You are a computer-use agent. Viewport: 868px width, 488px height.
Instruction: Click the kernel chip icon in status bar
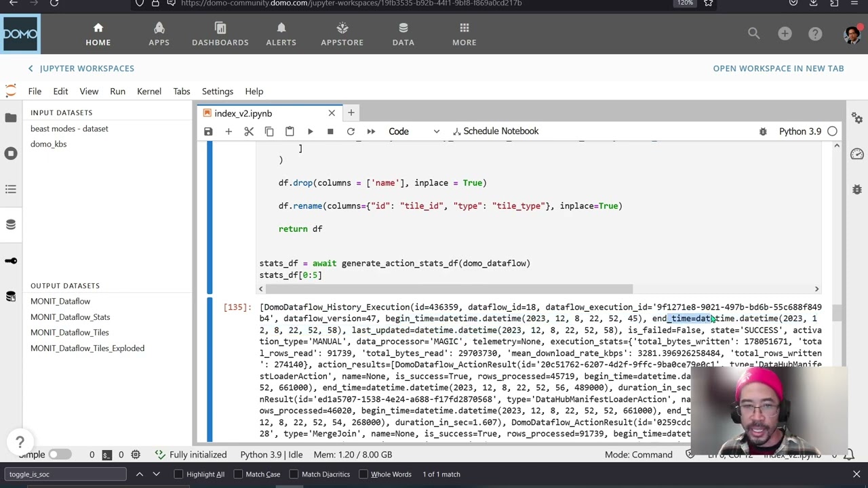click(x=136, y=455)
